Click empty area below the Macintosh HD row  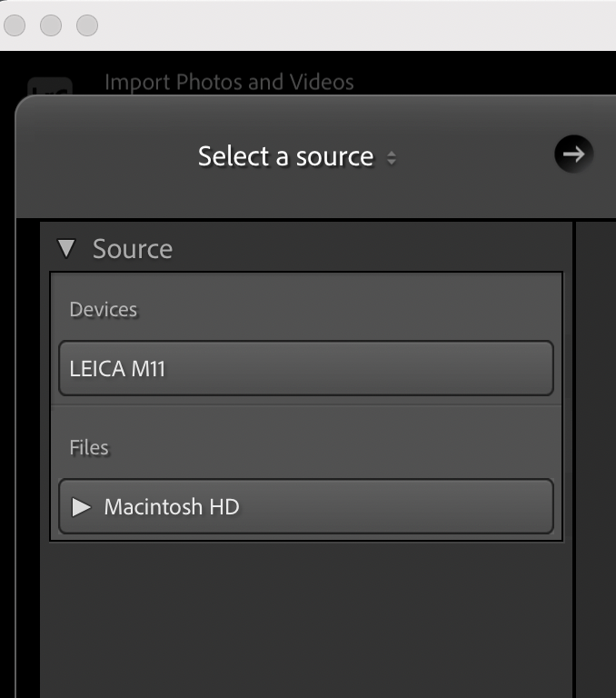305,618
